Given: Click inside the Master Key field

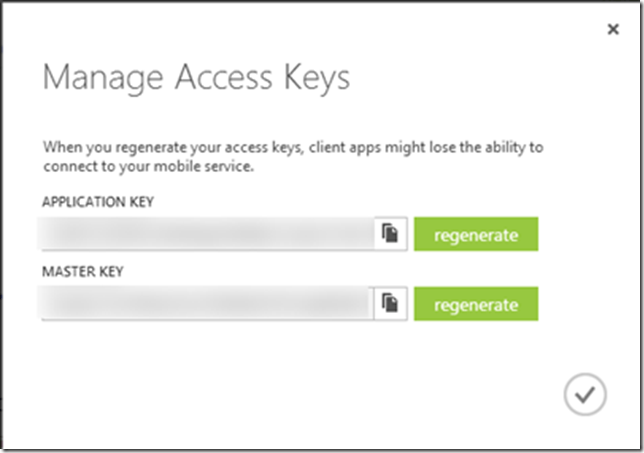Looking at the screenshot, I should pyautogui.click(x=207, y=303).
